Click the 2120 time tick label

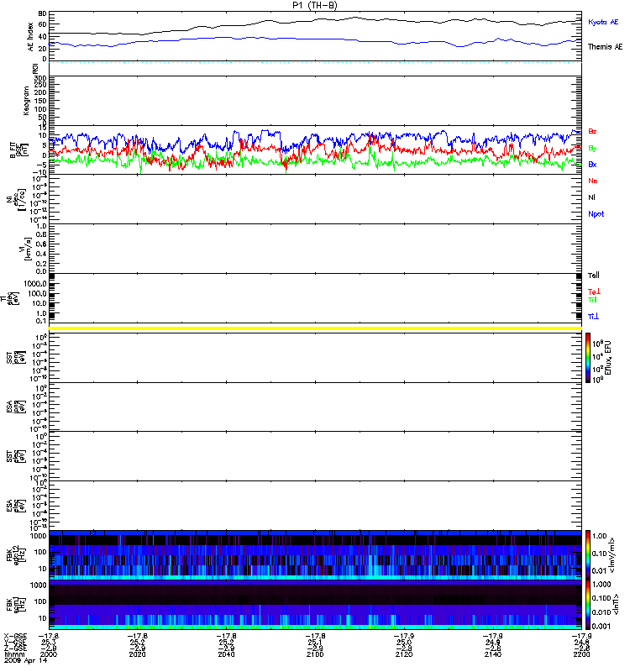point(404,654)
